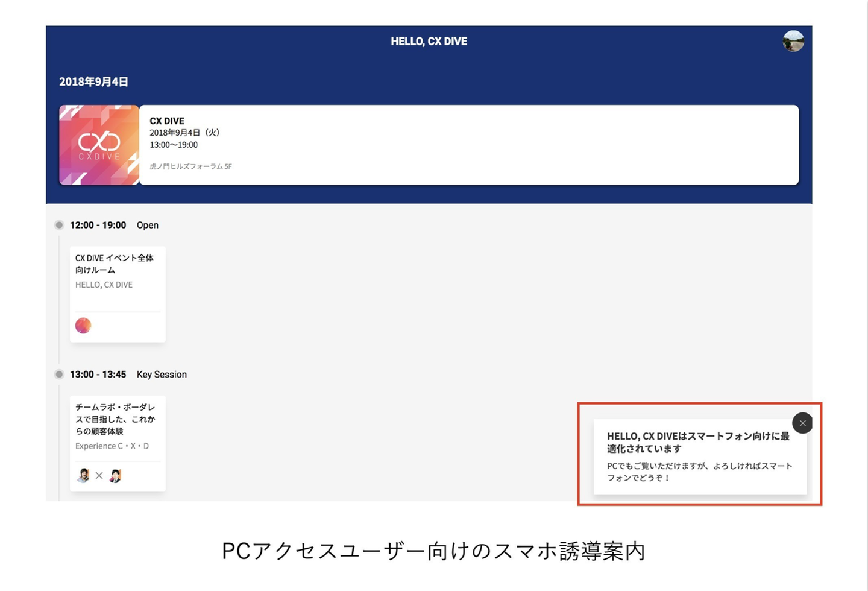Select the first speaker avatar in Key Session
This screenshot has height=591, width=868.
(x=84, y=475)
